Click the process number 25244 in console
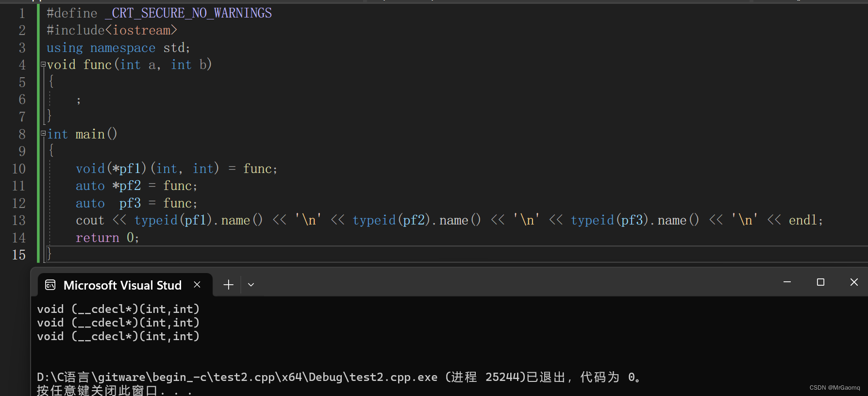 point(502,377)
